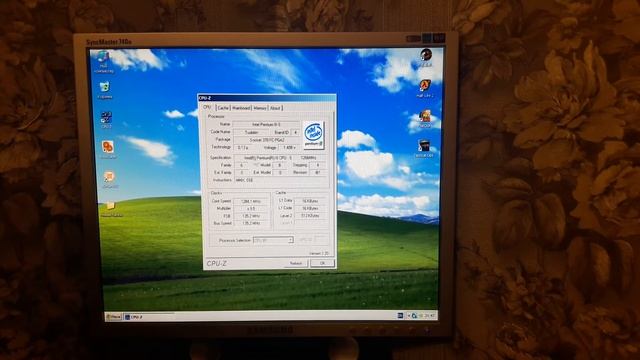Click the Refresh button in CPU-Z
This screenshot has width=640, height=360.
point(296,263)
